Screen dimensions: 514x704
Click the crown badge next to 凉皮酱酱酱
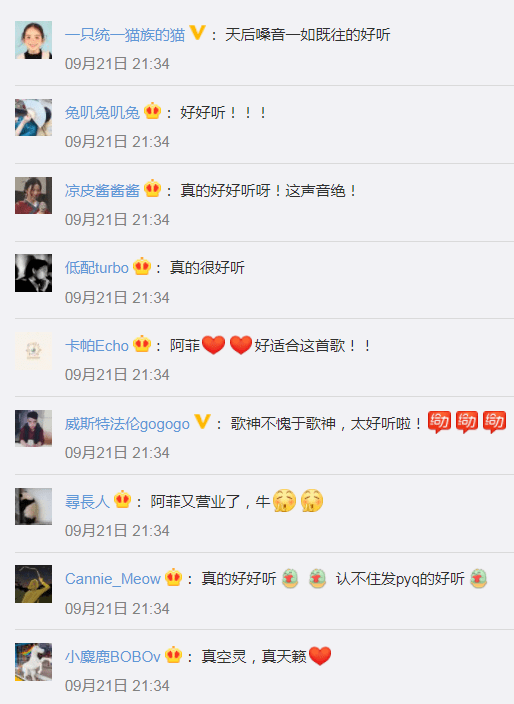coord(153,189)
